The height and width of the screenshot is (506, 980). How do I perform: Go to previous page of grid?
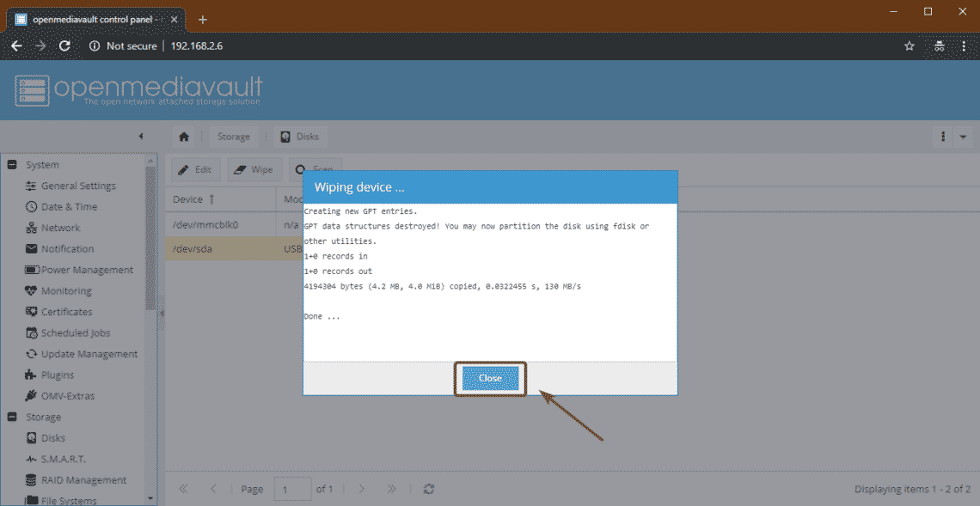pyautogui.click(x=213, y=489)
